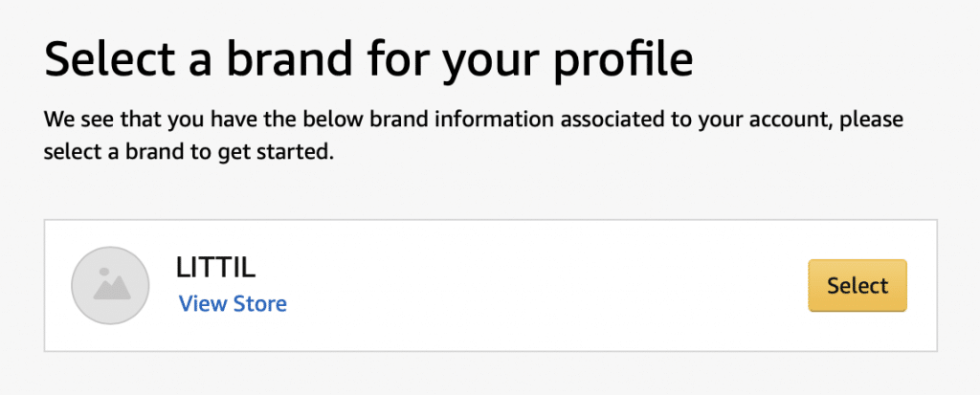The width and height of the screenshot is (980, 395).
Task: Click the LITTIL card border between logo and Select
Action: point(491,220)
